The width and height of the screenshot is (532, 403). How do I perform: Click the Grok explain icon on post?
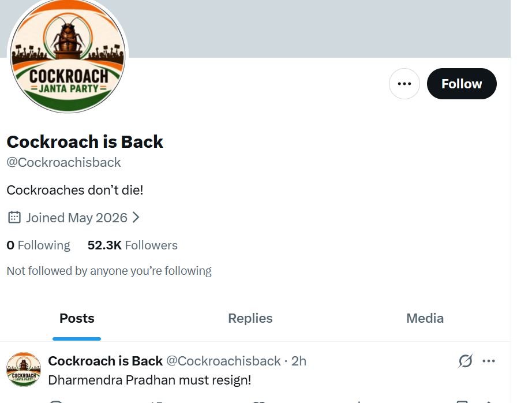click(x=465, y=361)
